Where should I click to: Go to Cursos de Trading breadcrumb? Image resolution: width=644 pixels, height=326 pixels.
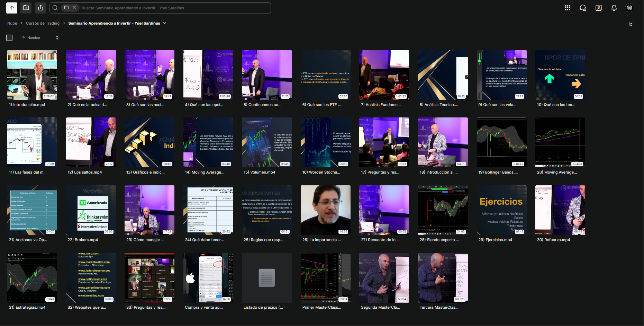point(43,23)
